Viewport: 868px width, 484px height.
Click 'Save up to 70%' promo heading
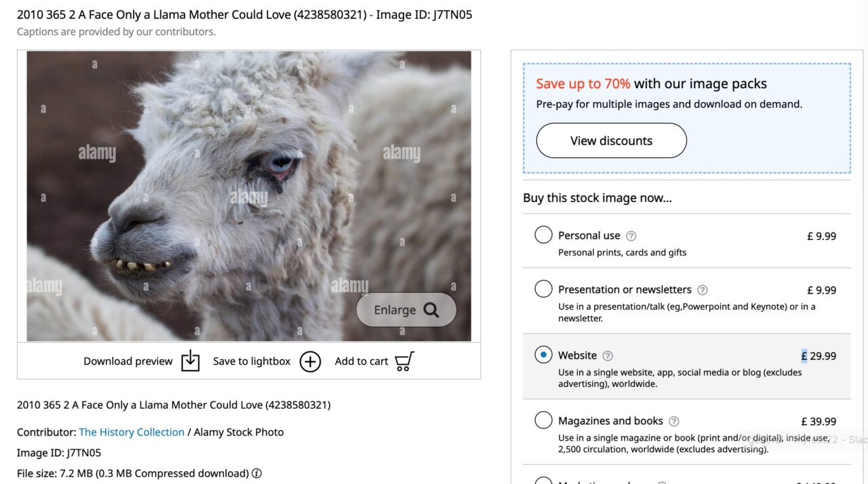(583, 83)
